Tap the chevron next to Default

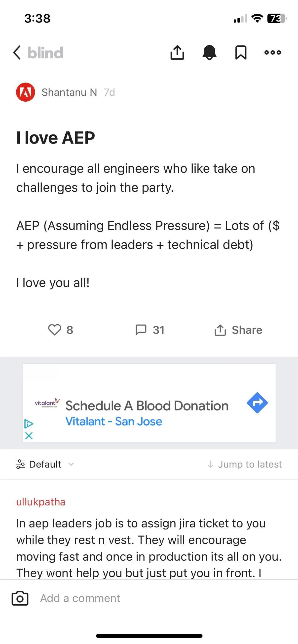71,464
